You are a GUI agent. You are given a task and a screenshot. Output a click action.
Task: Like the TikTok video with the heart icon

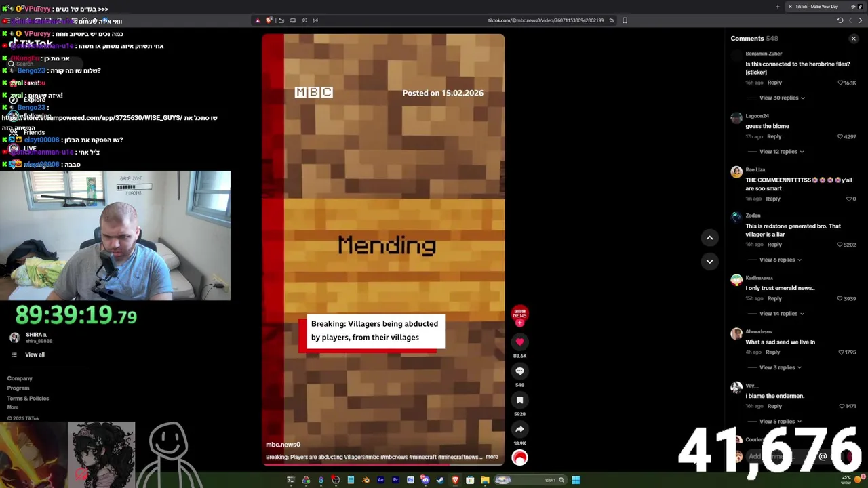click(519, 342)
